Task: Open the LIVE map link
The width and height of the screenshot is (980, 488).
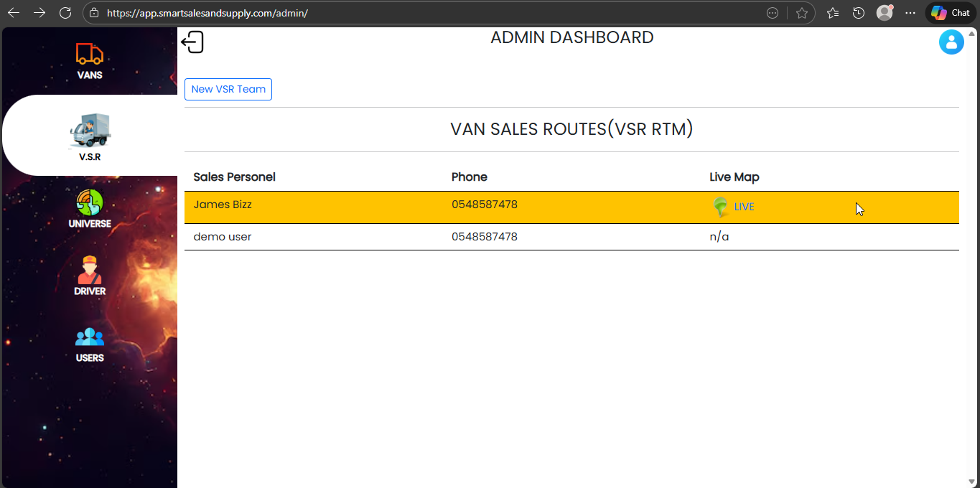Action: (x=744, y=207)
